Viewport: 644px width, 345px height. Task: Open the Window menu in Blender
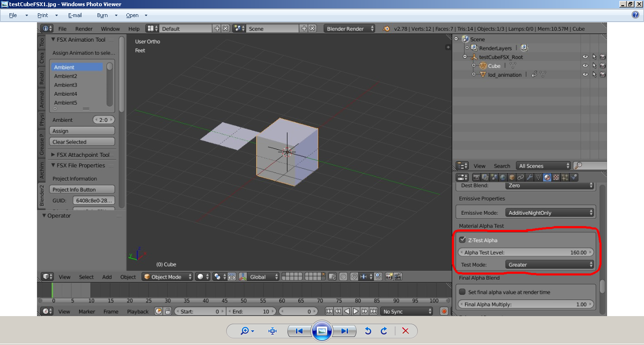click(110, 28)
